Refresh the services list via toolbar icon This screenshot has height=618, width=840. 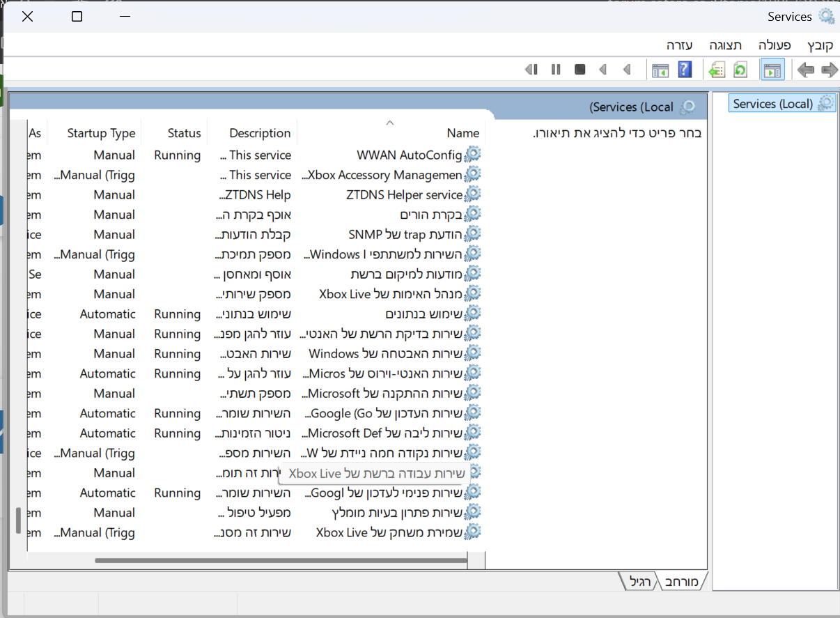pos(740,70)
